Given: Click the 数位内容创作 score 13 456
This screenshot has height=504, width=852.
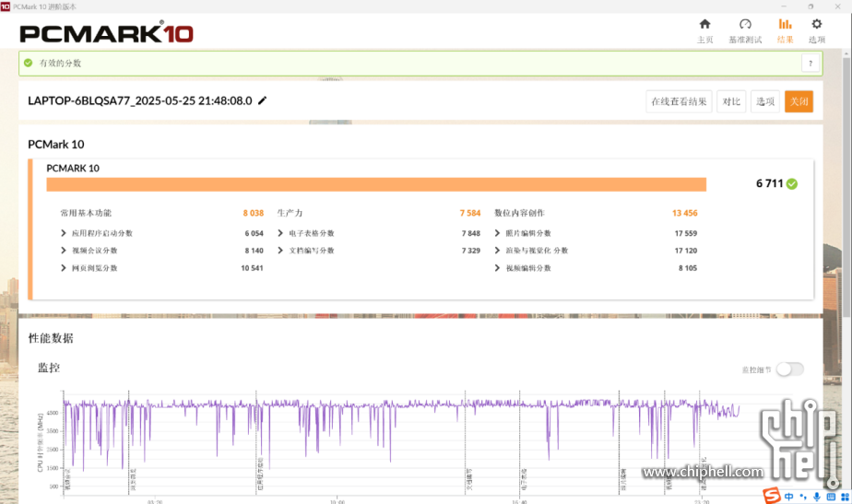Looking at the screenshot, I should pyautogui.click(x=684, y=213).
